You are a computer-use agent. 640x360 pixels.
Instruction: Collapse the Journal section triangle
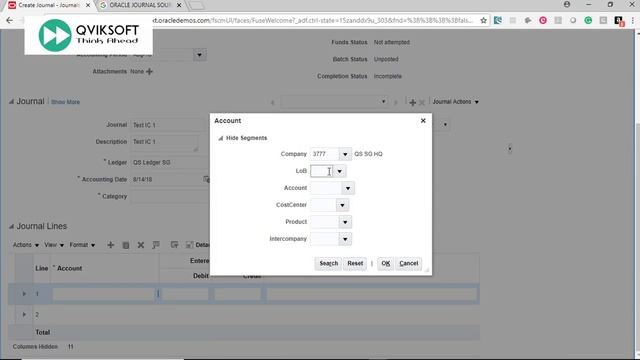pos(11,102)
